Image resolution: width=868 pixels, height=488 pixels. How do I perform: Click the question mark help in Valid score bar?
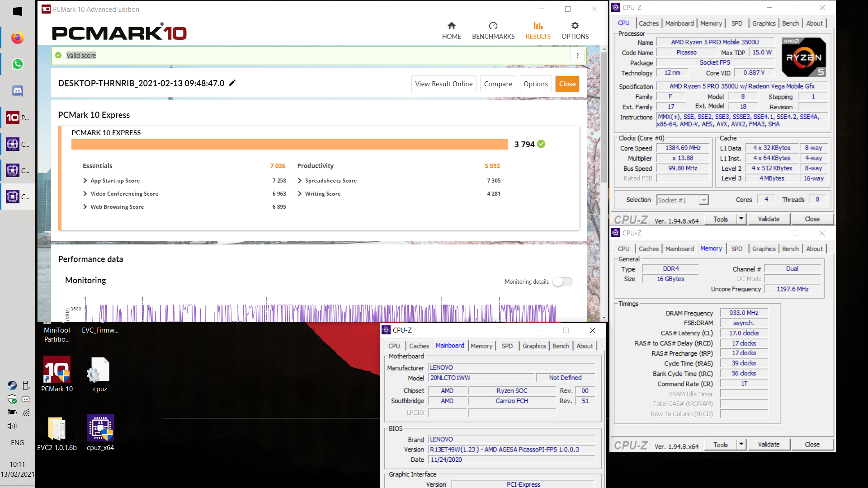pyautogui.click(x=577, y=56)
